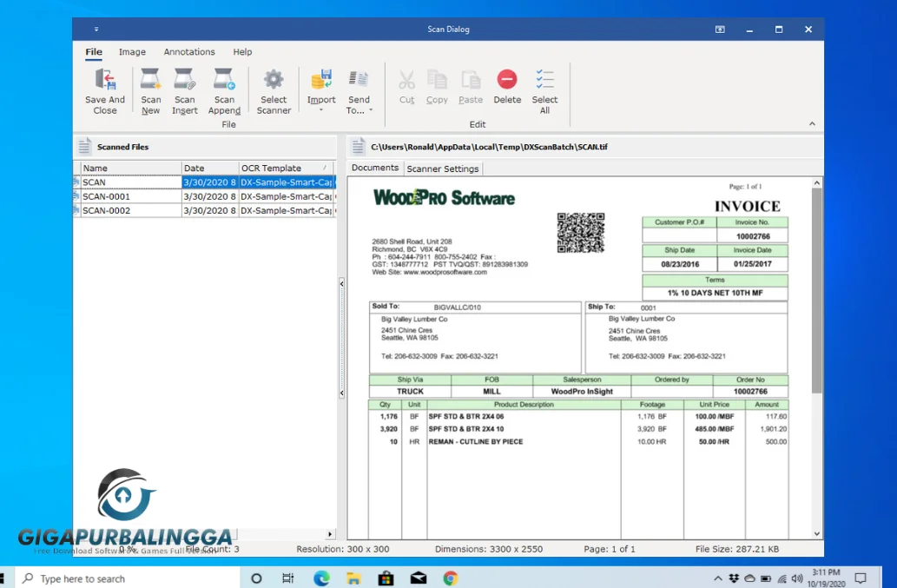Click Select All checklist icon
This screenshot has height=588, width=897.
(x=544, y=80)
